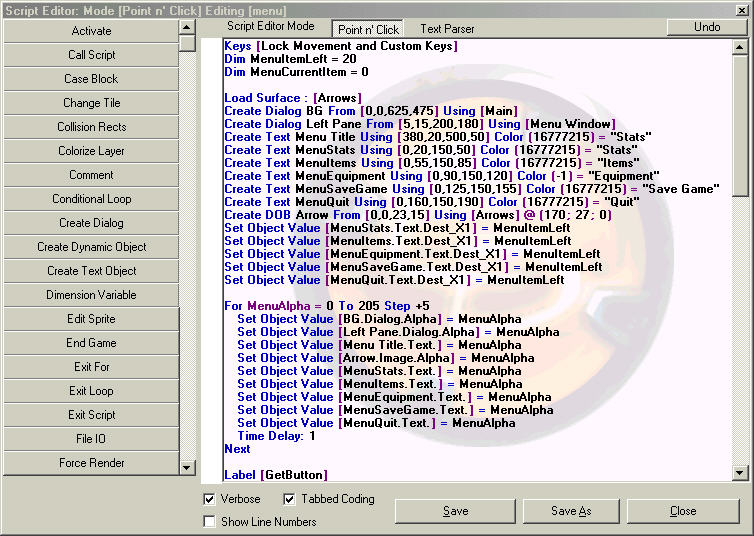Disable the Tabbed Coding checkbox
The height and width of the screenshot is (536, 754).
[290, 499]
